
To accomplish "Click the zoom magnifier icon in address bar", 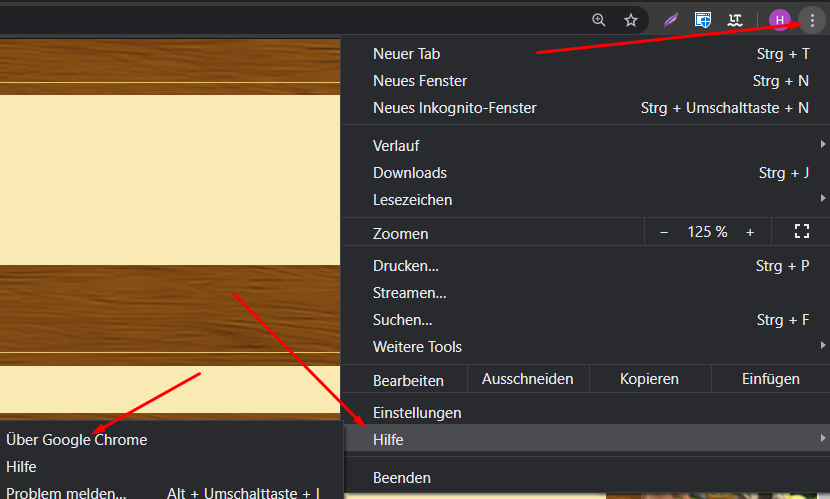I will [x=599, y=19].
